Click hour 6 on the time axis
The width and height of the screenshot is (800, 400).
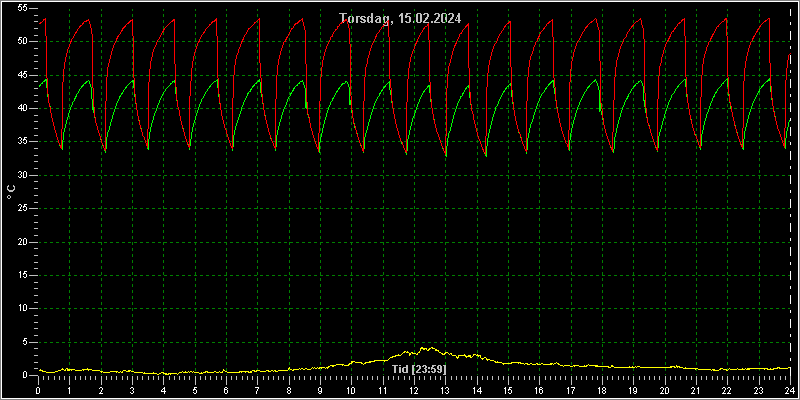coord(226,390)
